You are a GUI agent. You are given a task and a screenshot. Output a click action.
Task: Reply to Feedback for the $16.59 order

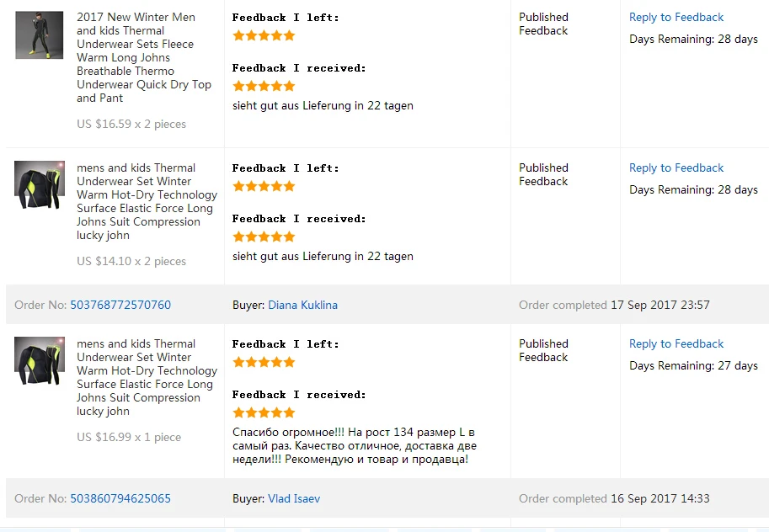point(676,17)
